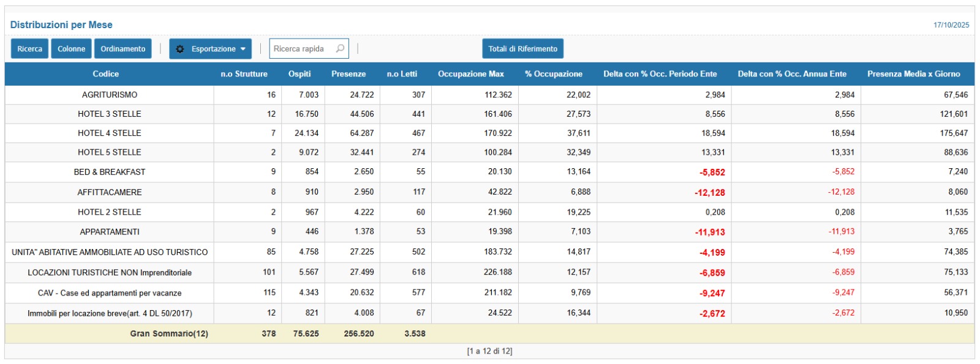
Task: Select the AGRITURISMO row
Action: (x=110, y=95)
